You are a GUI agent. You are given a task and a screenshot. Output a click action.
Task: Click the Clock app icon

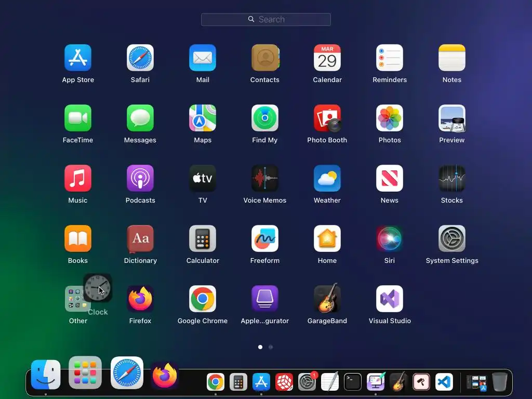[x=98, y=288]
